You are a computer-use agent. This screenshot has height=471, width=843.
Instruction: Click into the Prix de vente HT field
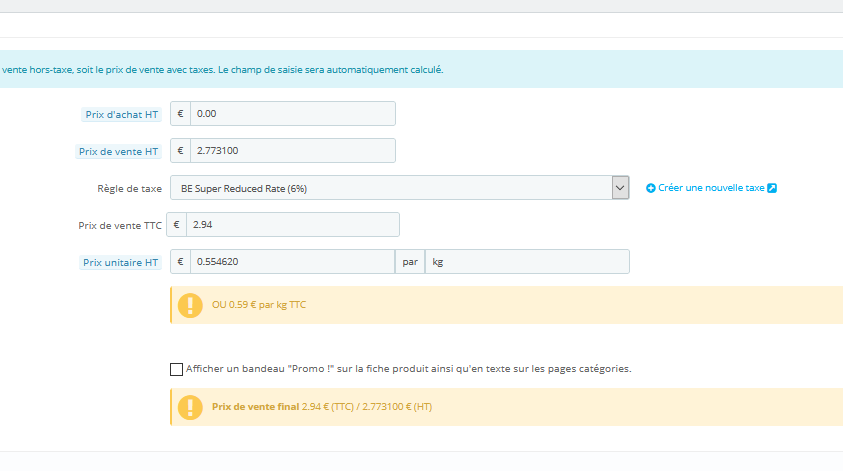click(292, 151)
